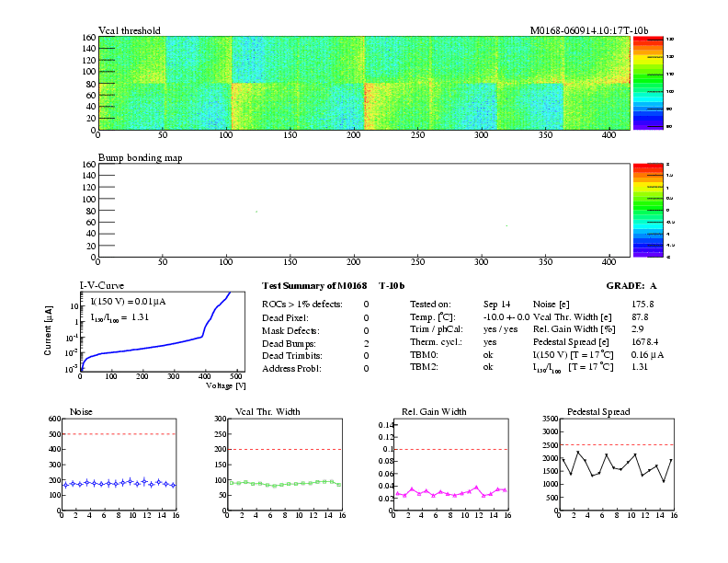Click the TBM0 status row label
The width and height of the screenshot is (728, 563).
tap(423, 355)
